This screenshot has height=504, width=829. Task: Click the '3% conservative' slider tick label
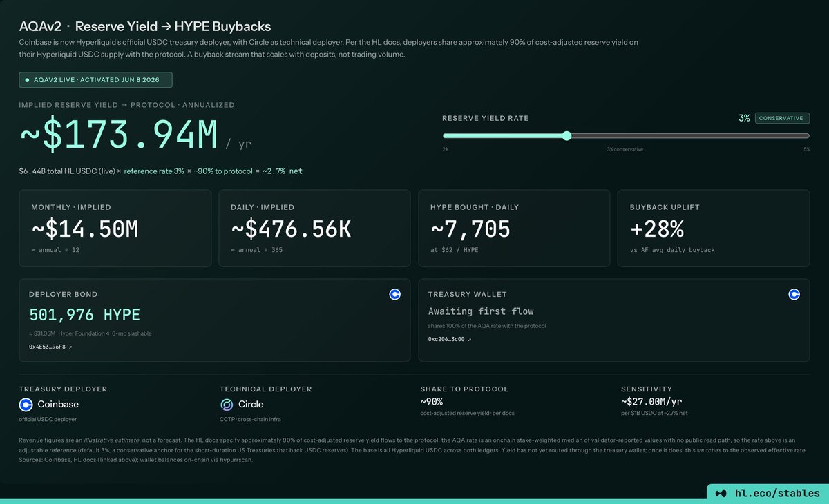pyautogui.click(x=625, y=149)
